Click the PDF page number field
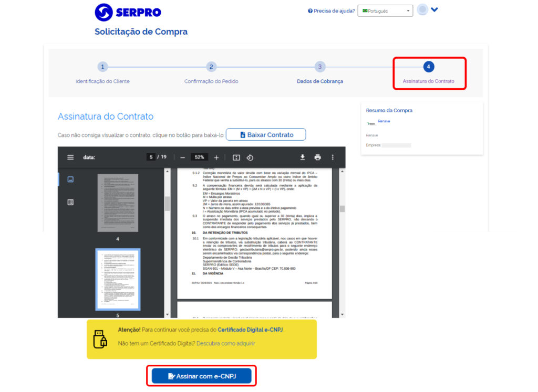The height and width of the screenshot is (392, 538). coord(151,157)
